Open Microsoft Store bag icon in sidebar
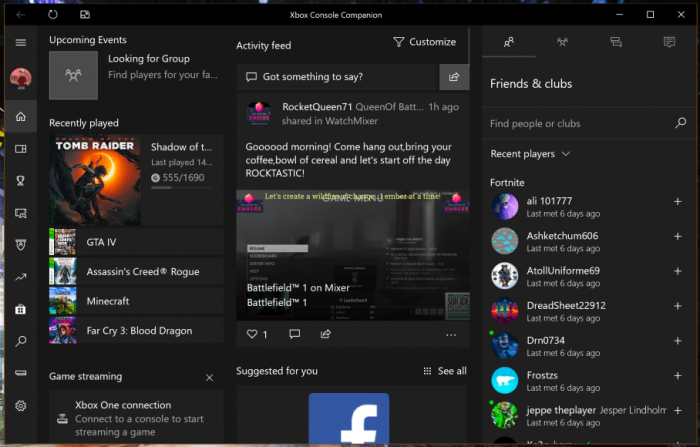This screenshot has height=447, width=700. tap(20, 309)
